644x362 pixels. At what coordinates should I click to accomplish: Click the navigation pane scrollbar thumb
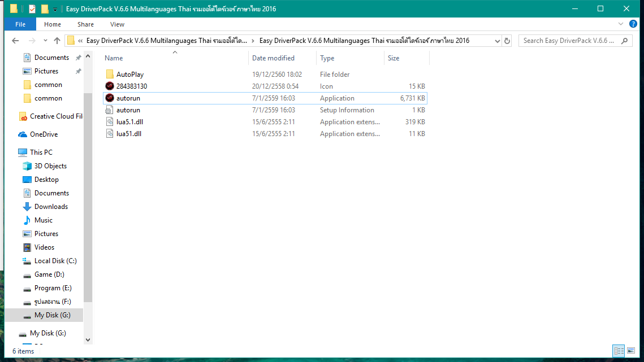pos(88,197)
